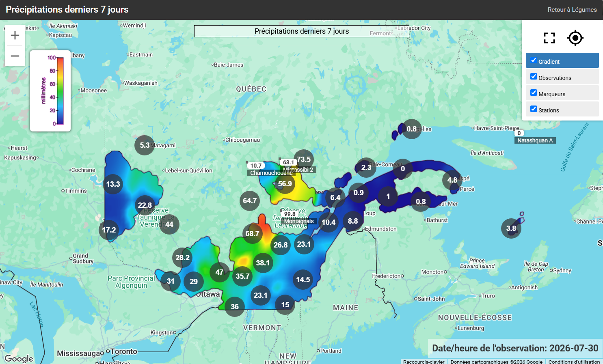Click the 56.9 precipitation marker
The width and height of the screenshot is (603, 364).
(285, 184)
